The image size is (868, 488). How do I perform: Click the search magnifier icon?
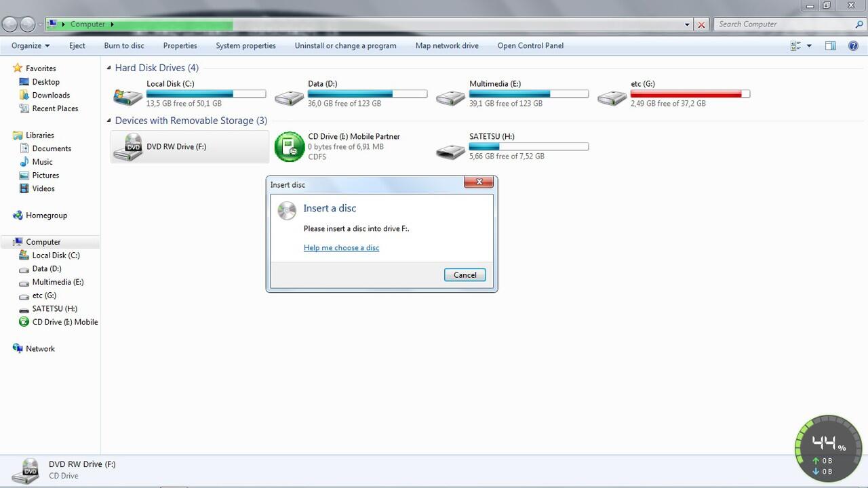[x=859, y=24]
